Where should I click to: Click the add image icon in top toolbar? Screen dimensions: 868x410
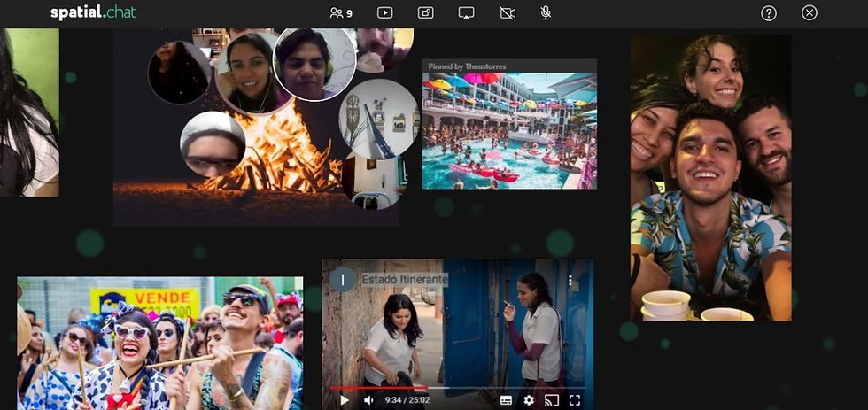pyautogui.click(x=426, y=13)
